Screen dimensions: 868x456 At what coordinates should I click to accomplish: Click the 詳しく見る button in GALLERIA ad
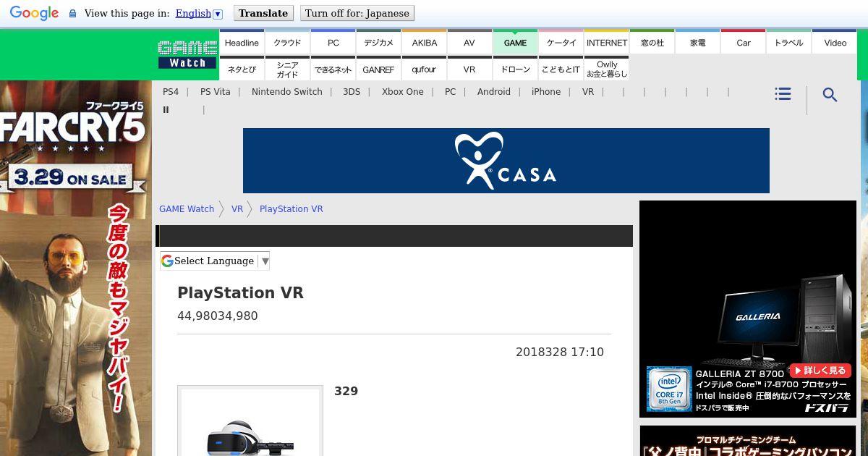click(x=820, y=370)
